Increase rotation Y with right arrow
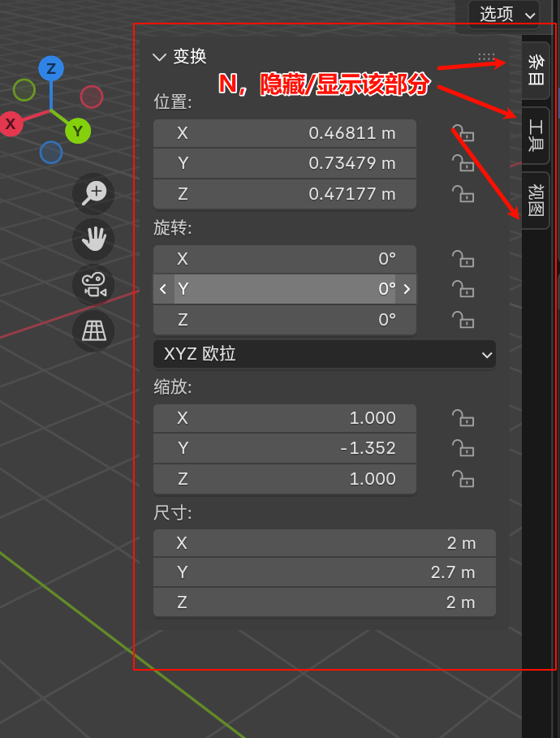The width and height of the screenshot is (560, 738). pos(407,289)
